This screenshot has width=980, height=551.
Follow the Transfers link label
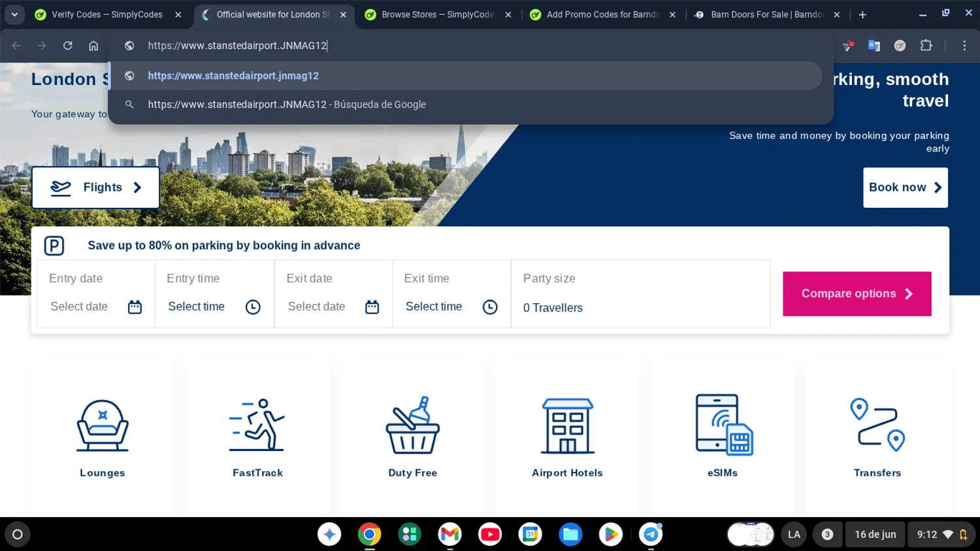(877, 473)
